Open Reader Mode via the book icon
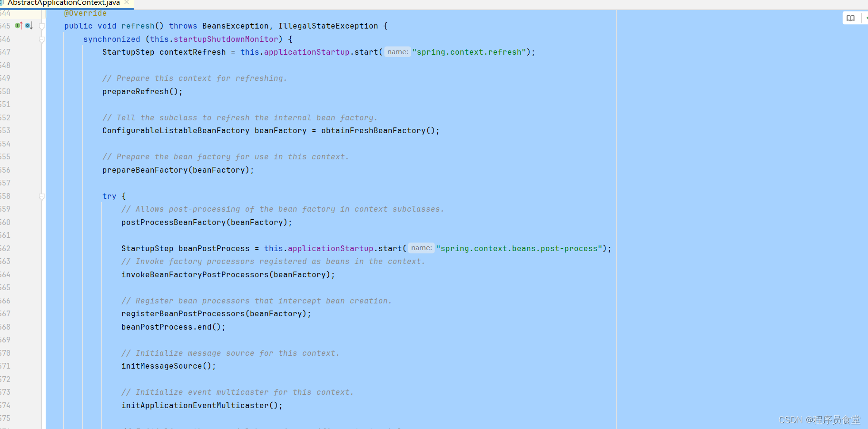 851,18
